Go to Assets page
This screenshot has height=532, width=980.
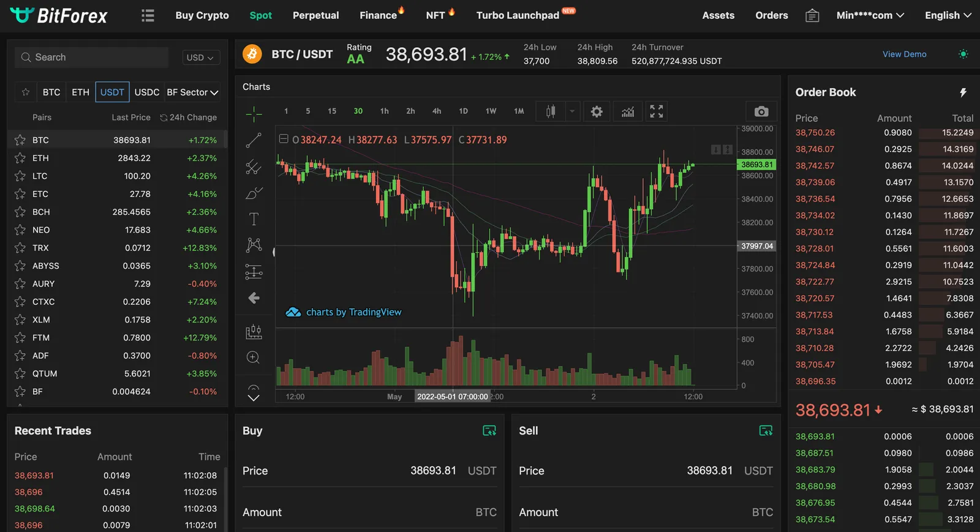click(x=718, y=15)
